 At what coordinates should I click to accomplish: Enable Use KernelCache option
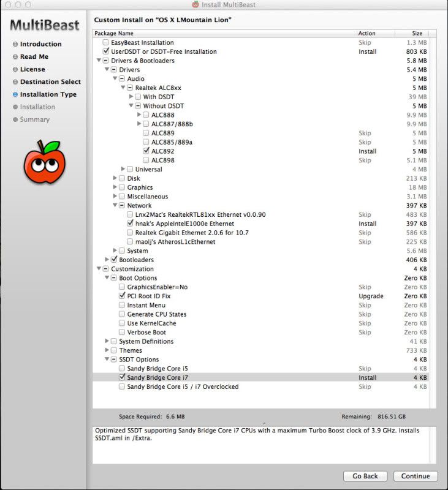coord(121,323)
